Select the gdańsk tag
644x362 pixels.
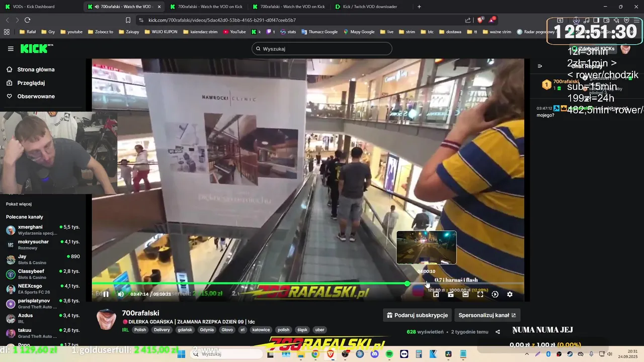[185, 330]
